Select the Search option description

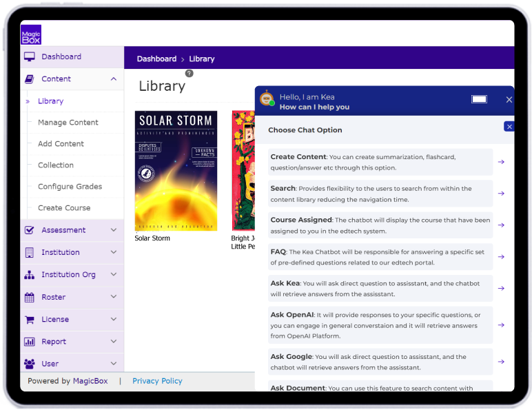click(x=380, y=194)
